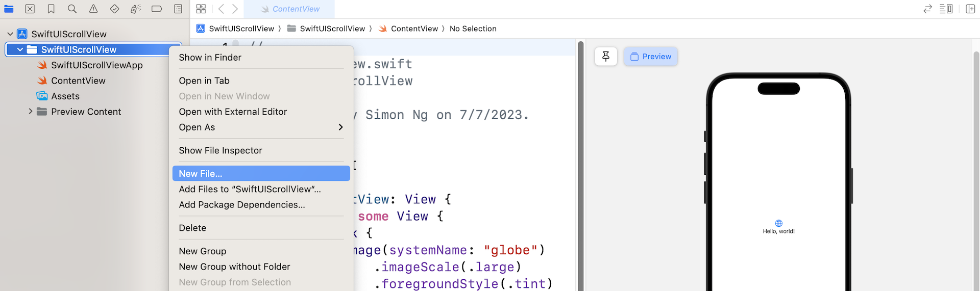Open the editor options lines icon
980x291 pixels.
click(x=946, y=9)
